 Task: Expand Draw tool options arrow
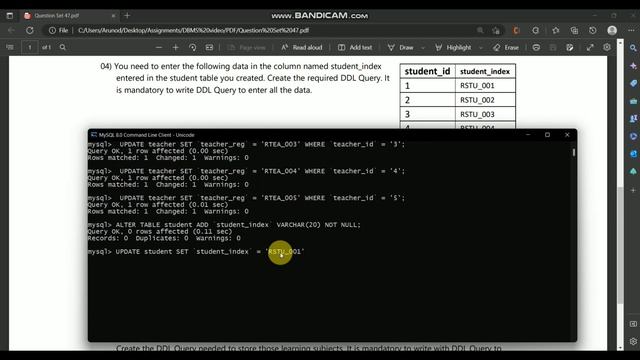coord(423,48)
